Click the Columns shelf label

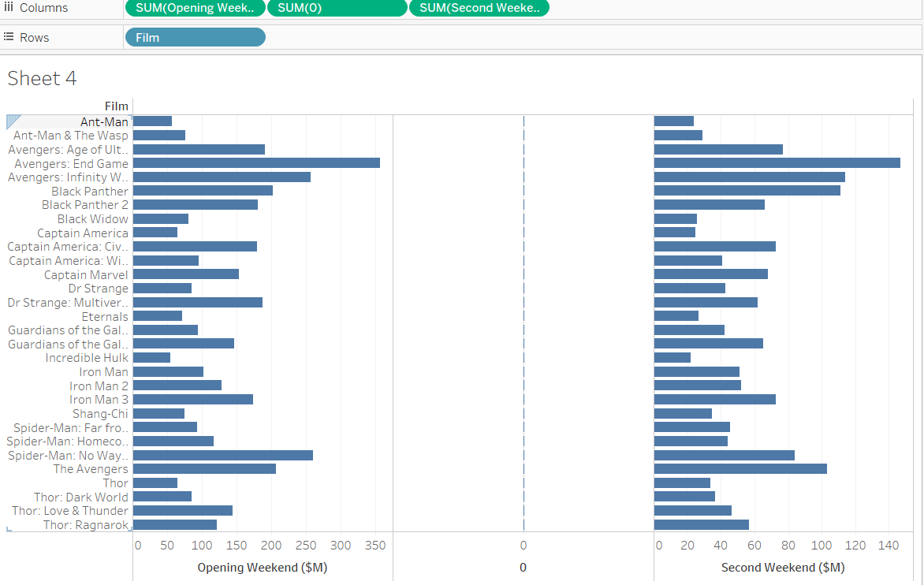(x=43, y=8)
